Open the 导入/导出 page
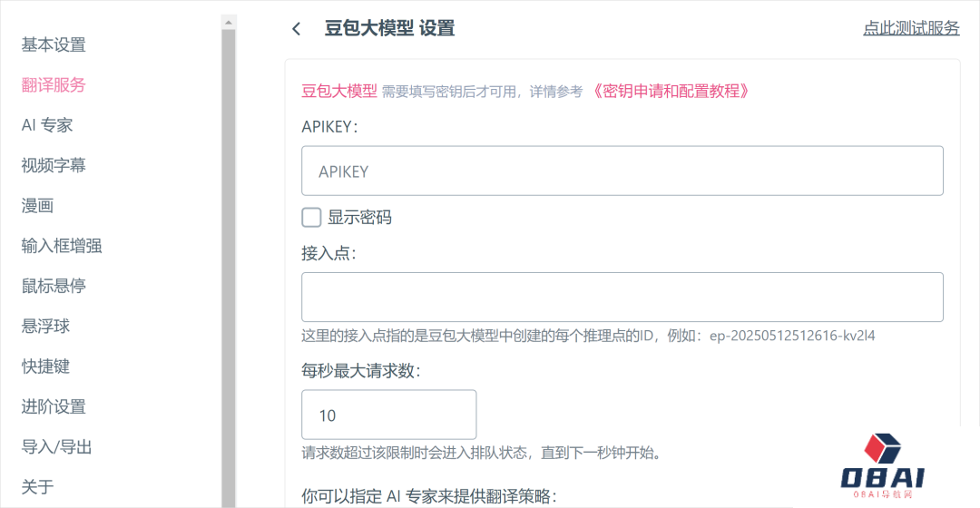The image size is (980, 508). tap(57, 447)
